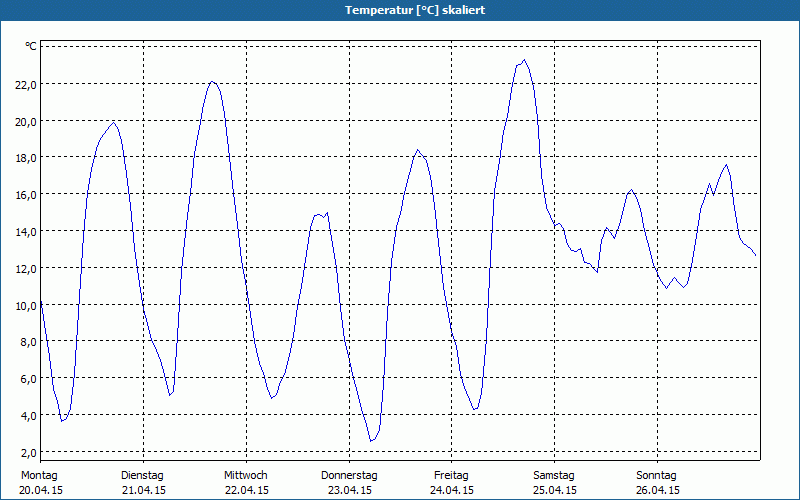The image size is (800, 500).
Task: Select the Samstag 25.04.15 date label
Action: 554,483
